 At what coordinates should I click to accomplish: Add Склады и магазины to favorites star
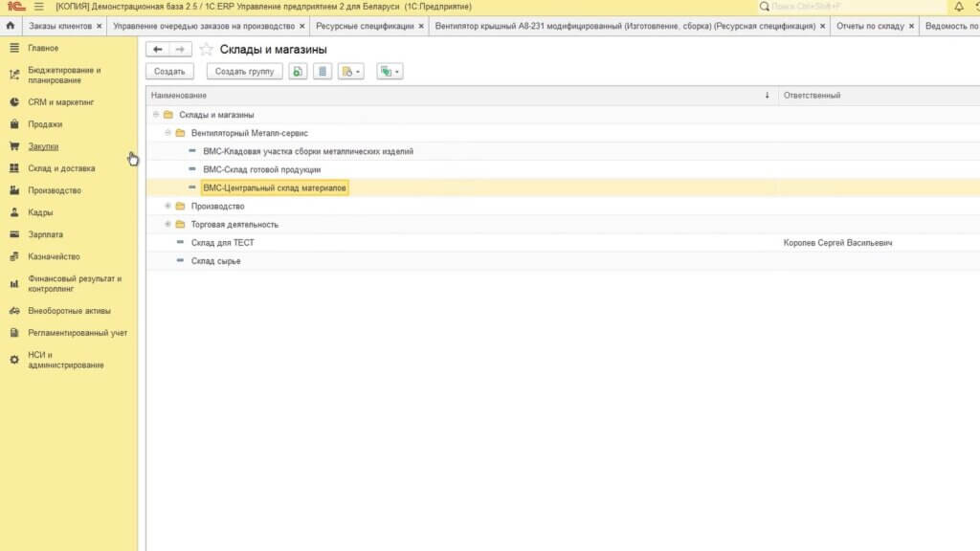tap(206, 49)
